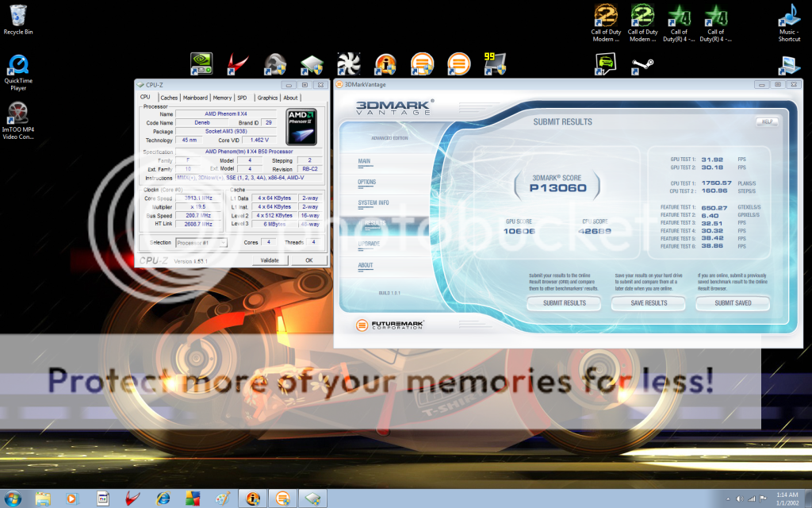The image size is (812, 508).
Task: Click the HELP button in 3DMark Vantage
Action: click(767, 121)
